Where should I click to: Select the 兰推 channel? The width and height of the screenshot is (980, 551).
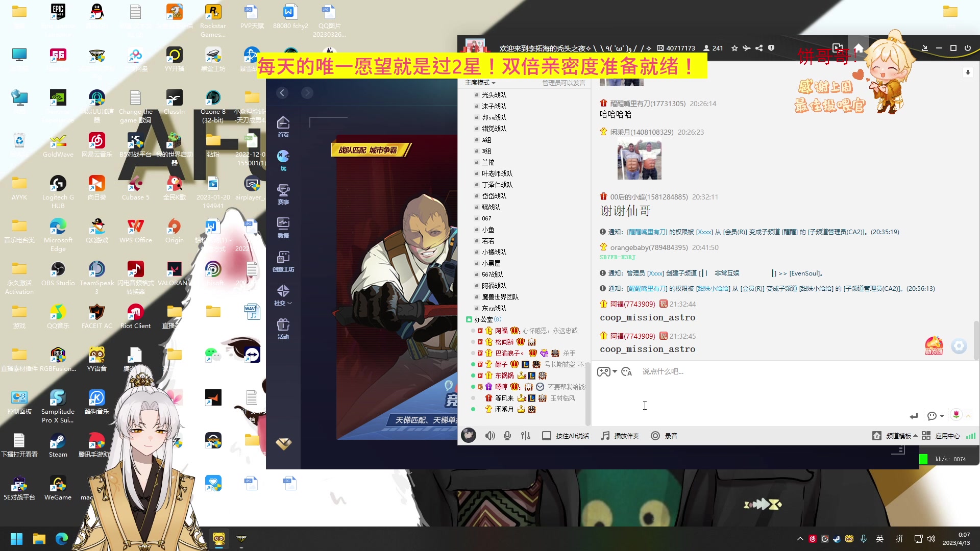488,162
